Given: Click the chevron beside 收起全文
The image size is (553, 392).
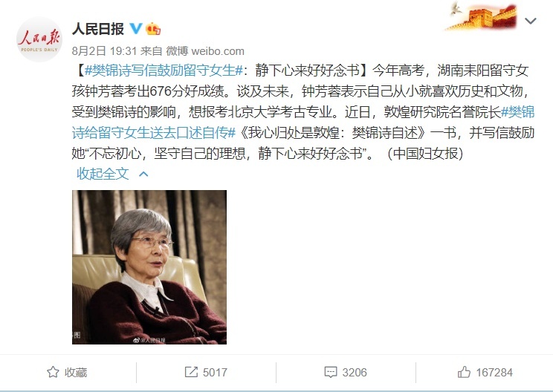Looking at the screenshot, I should tap(143, 174).
